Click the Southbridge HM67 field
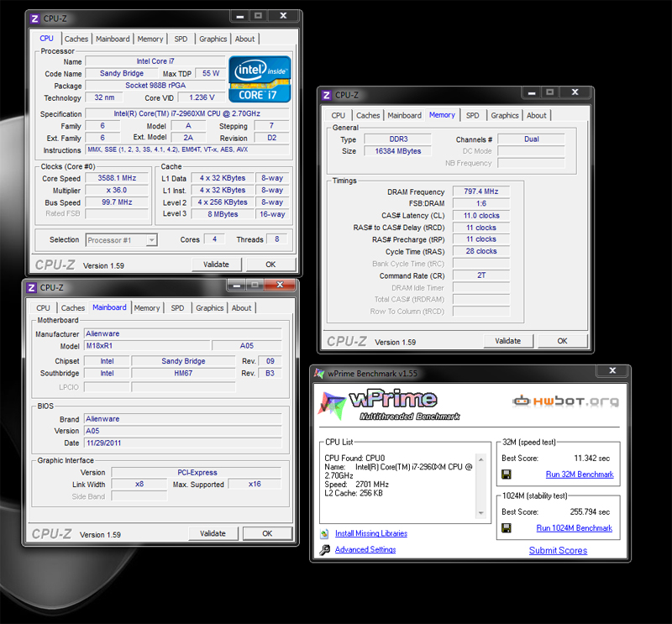 (x=183, y=373)
